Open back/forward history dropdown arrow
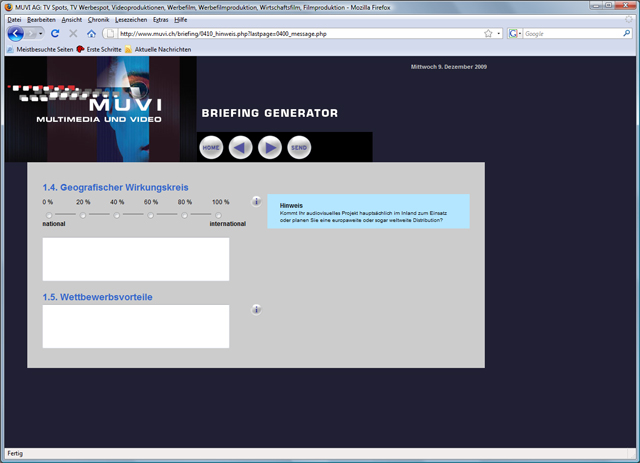This screenshot has height=463, width=640. pos(39,34)
